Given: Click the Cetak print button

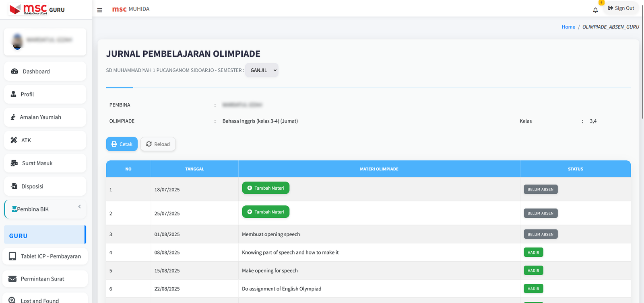Looking at the screenshot, I should click(122, 144).
